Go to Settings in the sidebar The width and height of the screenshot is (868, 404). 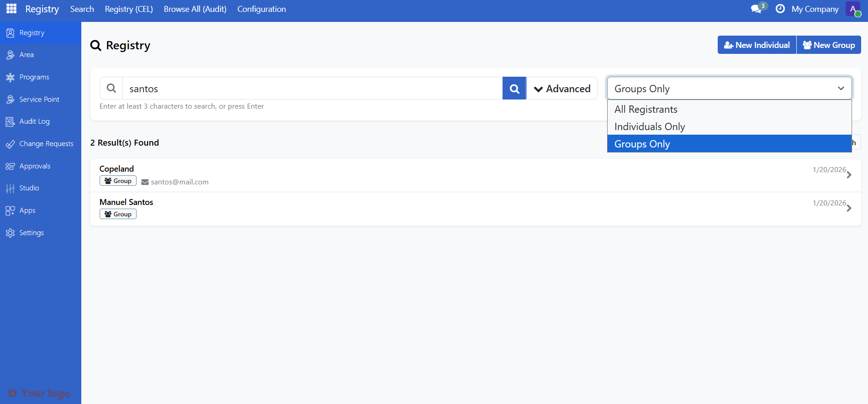(x=41, y=233)
